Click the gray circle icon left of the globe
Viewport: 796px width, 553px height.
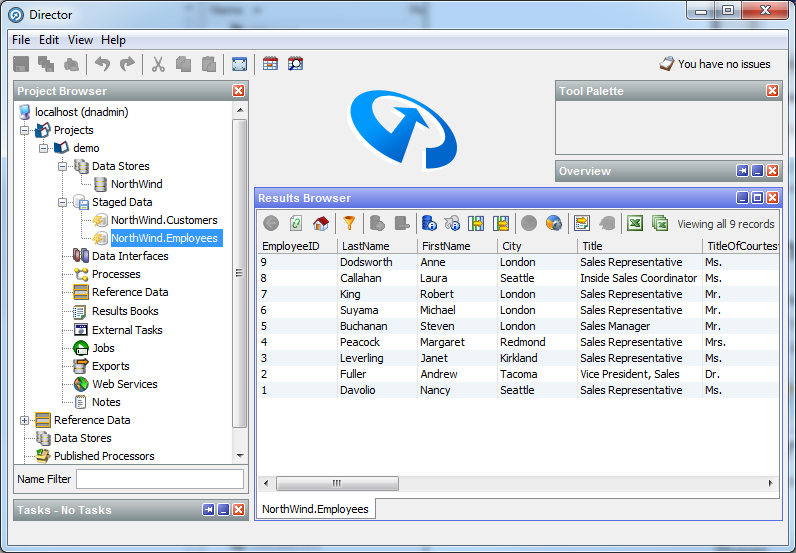click(529, 223)
